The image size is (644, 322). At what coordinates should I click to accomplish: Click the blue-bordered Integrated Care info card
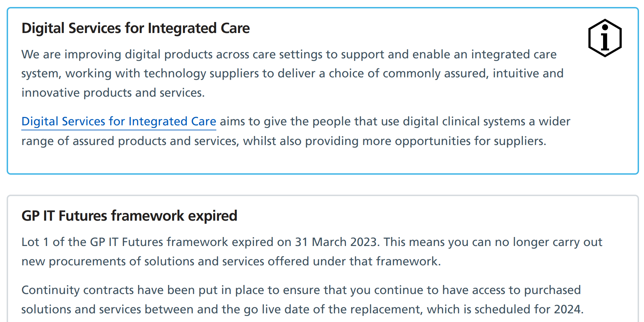[322, 160]
